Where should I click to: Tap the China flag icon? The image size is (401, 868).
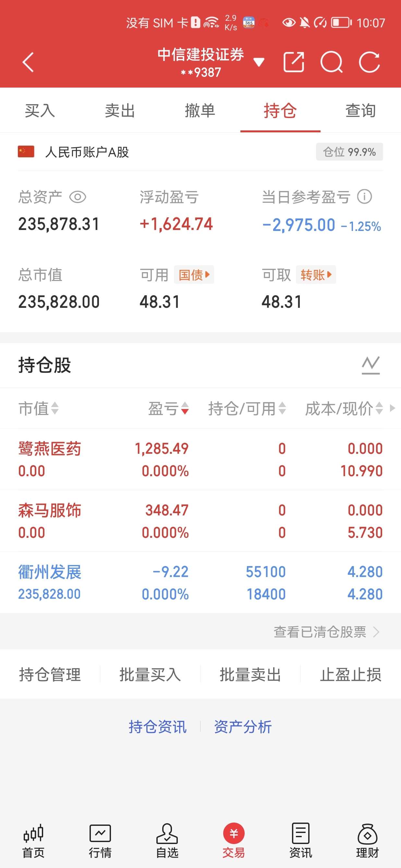tap(26, 151)
